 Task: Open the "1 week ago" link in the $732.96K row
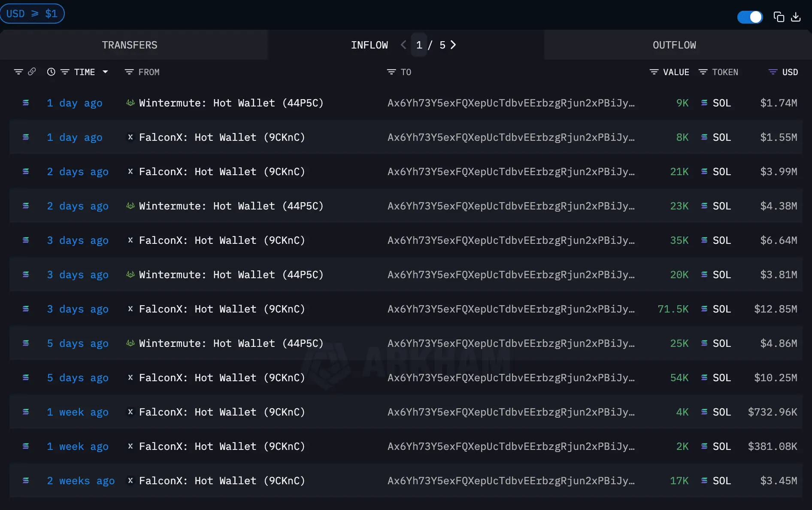pyautogui.click(x=78, y=412)
